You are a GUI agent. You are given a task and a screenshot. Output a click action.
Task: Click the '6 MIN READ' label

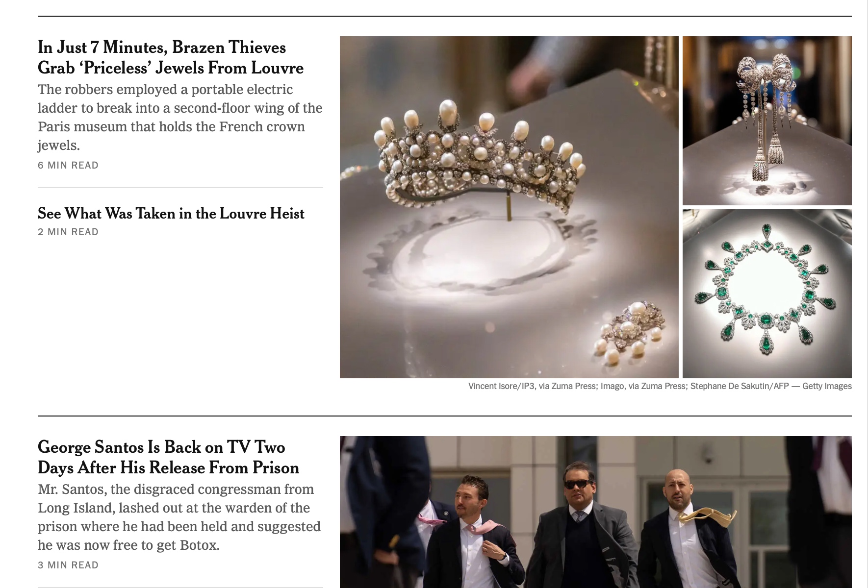coord(68,165)
